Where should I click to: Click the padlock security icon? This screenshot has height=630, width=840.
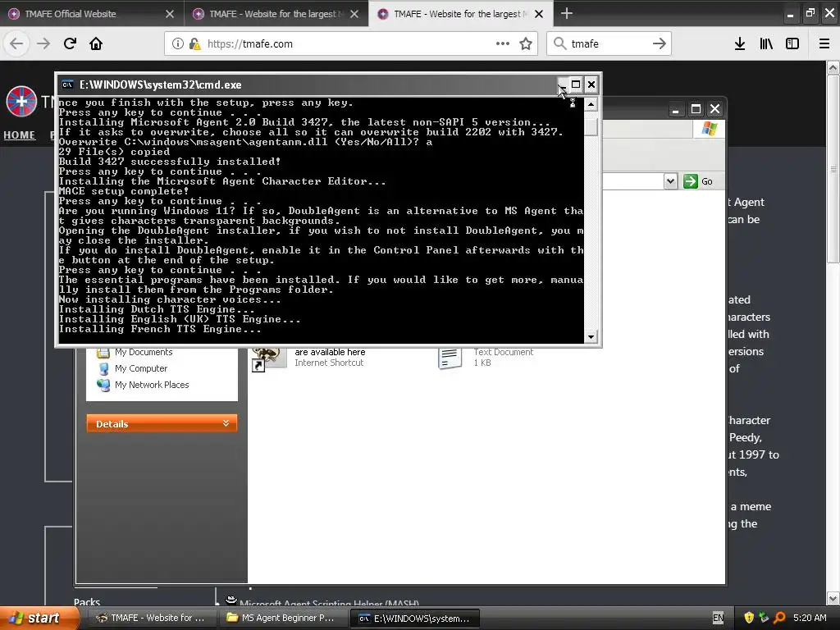click(194, 43)
